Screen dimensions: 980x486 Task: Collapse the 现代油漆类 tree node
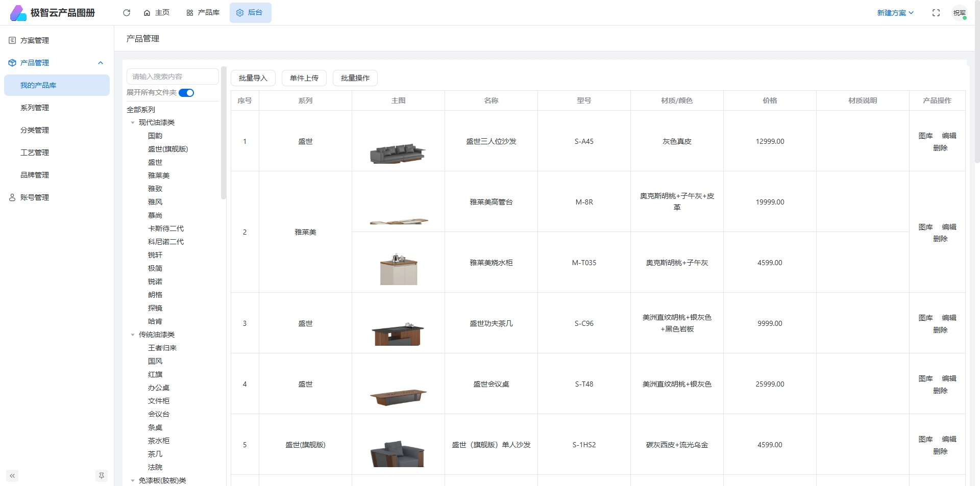pyautogui.click(x=133, y=123)
